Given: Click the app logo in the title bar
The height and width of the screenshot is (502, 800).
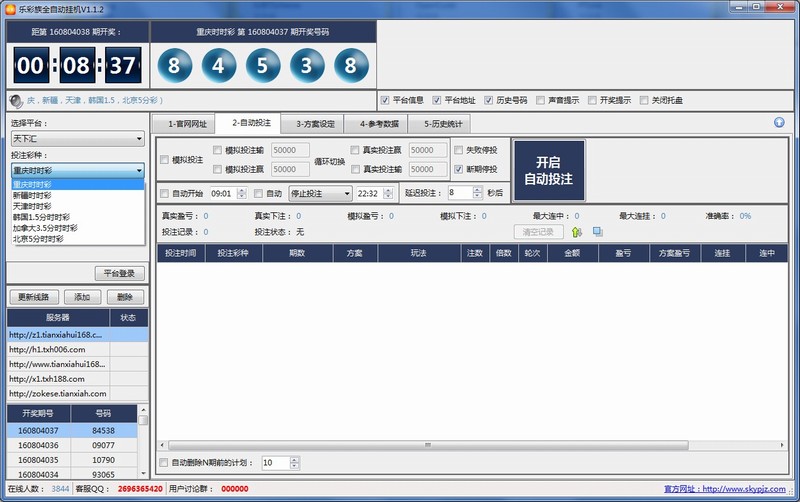Looking at the screenshot, I should click(x=9, y=8).
